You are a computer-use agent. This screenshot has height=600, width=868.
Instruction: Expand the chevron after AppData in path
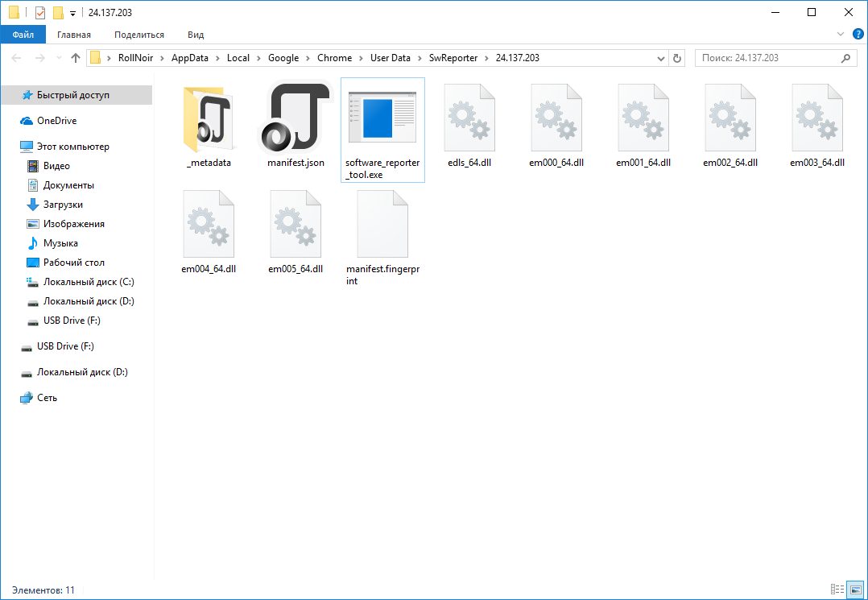tap(217, 58)
